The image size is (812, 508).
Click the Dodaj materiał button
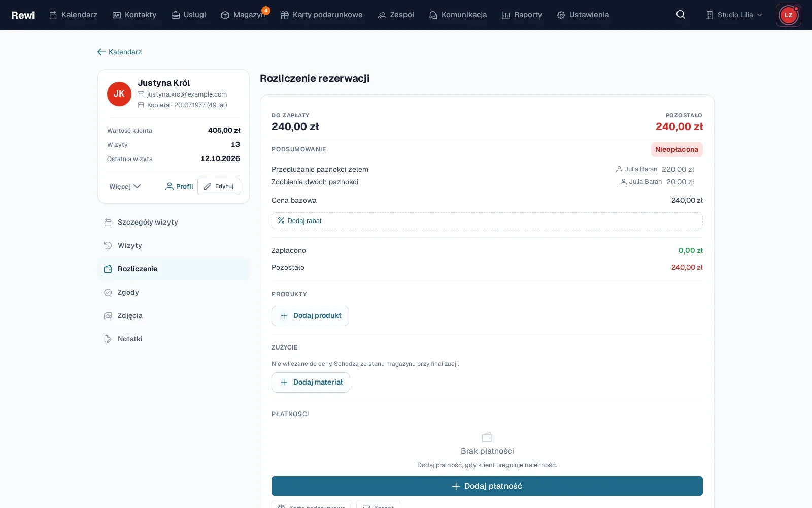click(x=311, y=382)
